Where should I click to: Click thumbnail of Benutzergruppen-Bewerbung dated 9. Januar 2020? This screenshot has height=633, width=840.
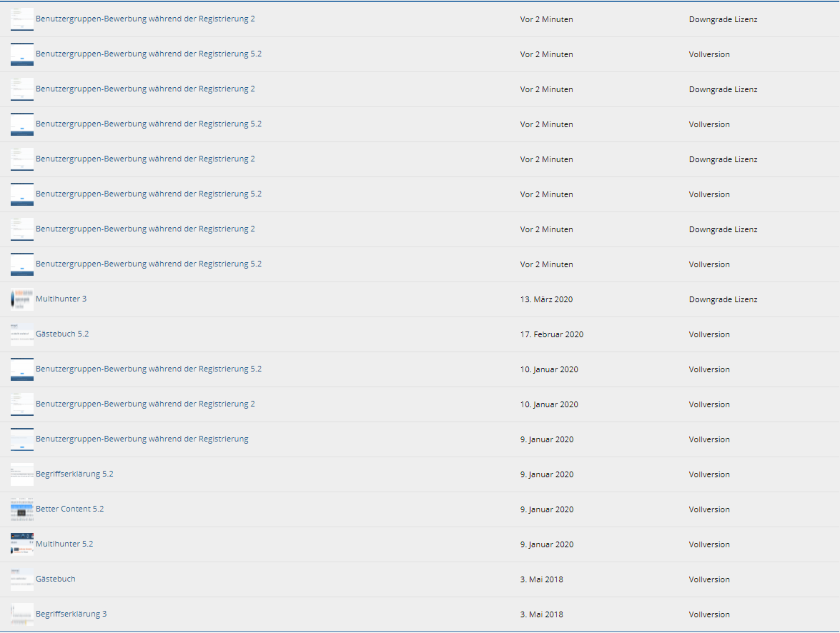21,439
